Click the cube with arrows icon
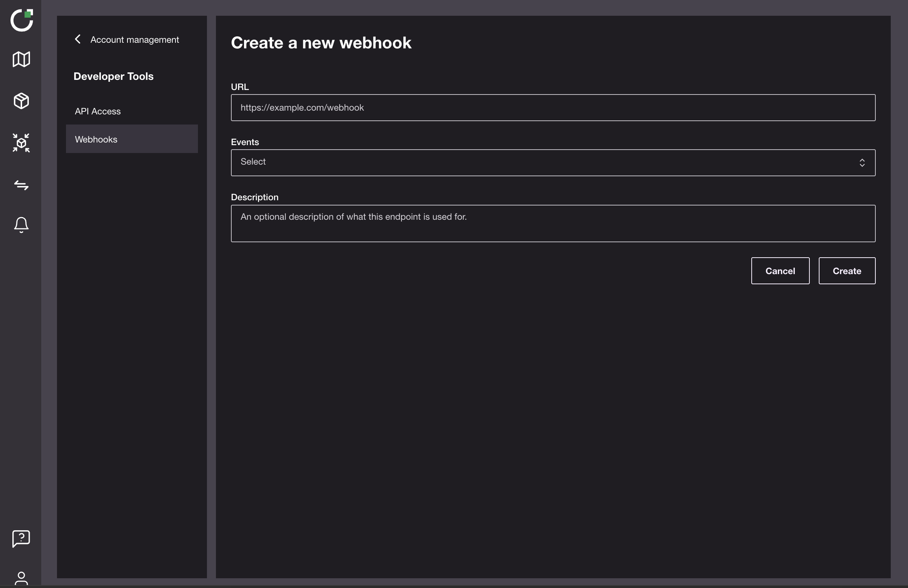908x588 pixels. point(21,143)
